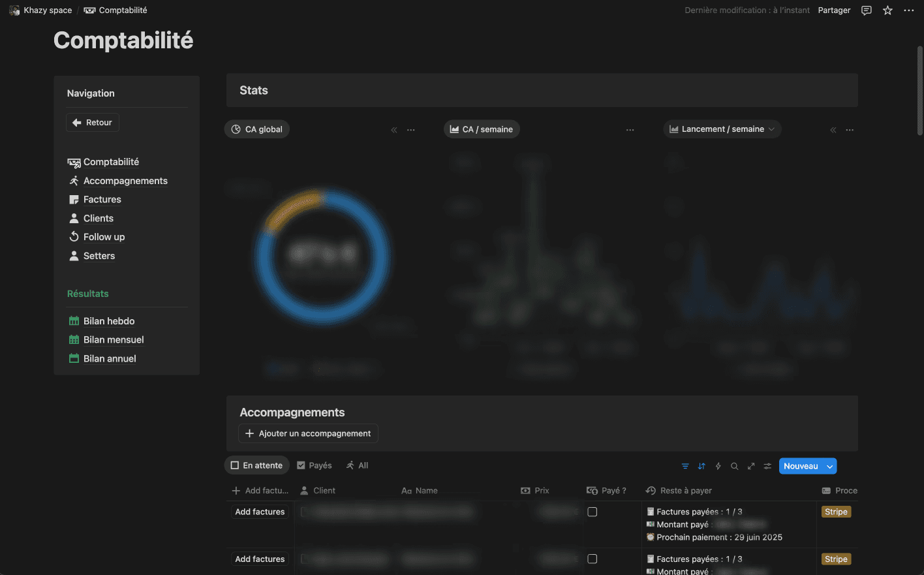Click the Reste à payer column header
Viewport: 924px width, 575px height.
[x=679, y=491]
